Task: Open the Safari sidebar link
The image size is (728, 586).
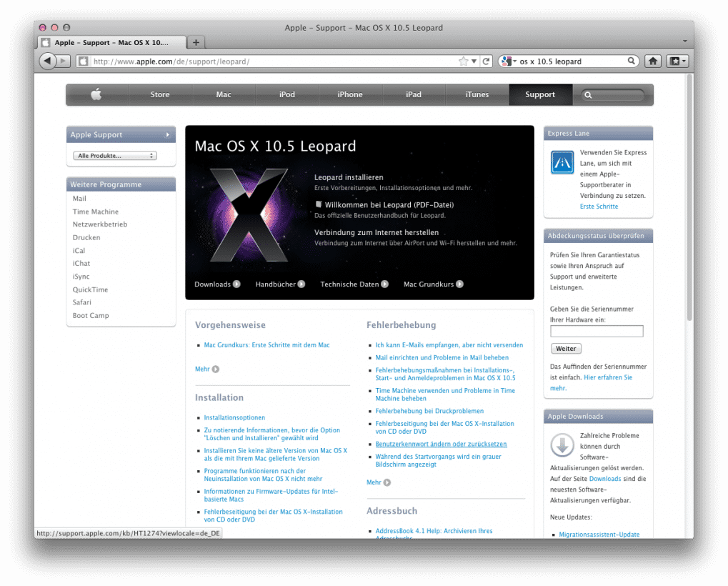Action: [81, 302]
